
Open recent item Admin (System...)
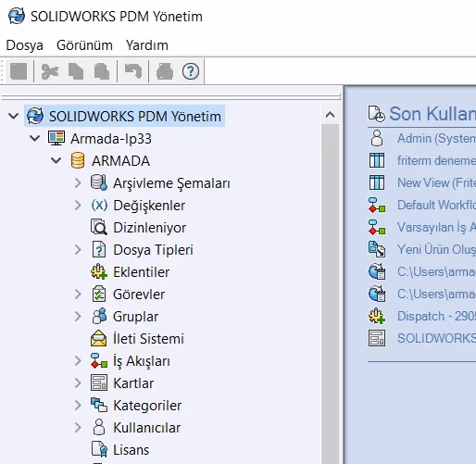pos(436,138)
